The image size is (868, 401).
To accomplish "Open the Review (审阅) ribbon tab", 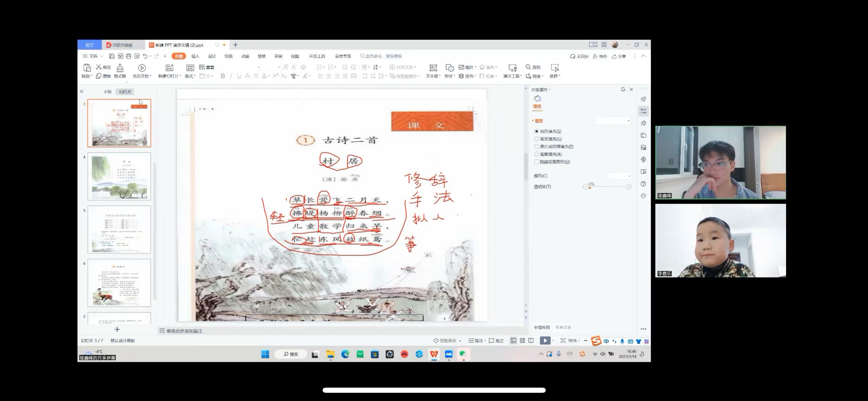I will pos(278,56).
